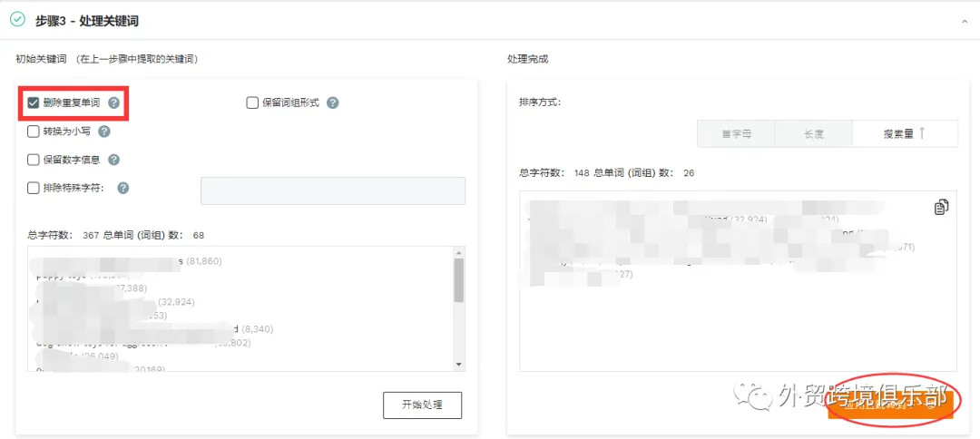Open help icon beside 排除特殊字符

point(123,188)
